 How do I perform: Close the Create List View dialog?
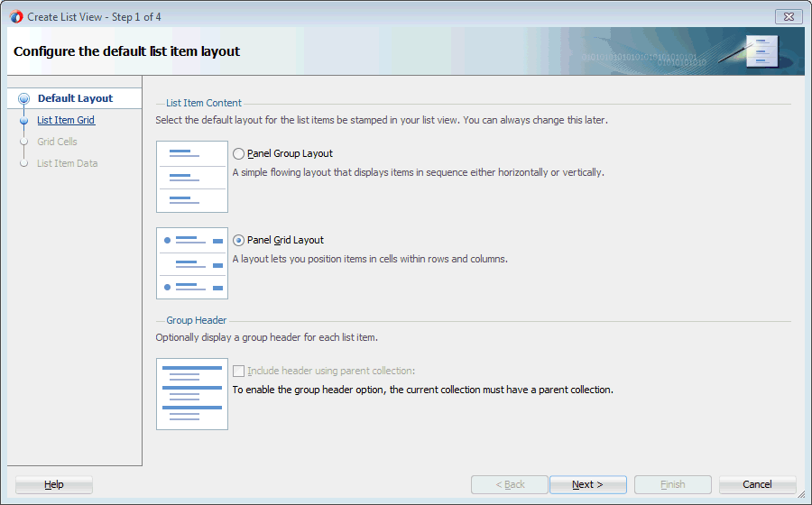click(789, 16)
